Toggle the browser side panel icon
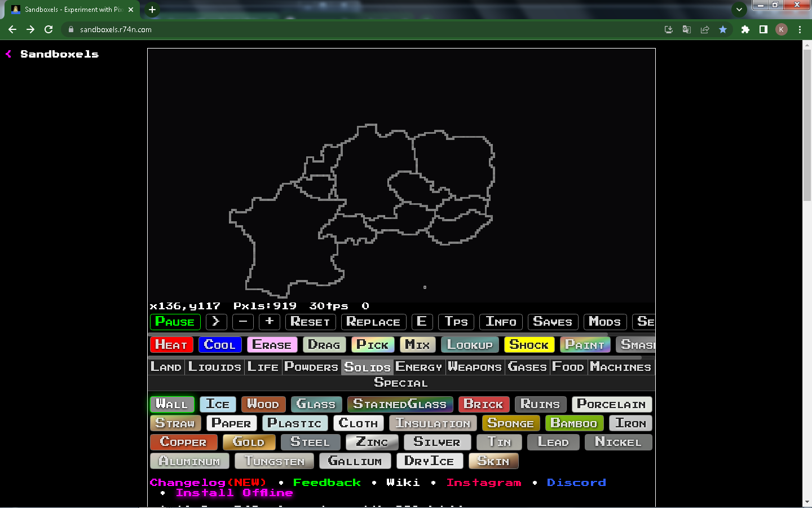812x508 pixels. click(x=764, y=29)
